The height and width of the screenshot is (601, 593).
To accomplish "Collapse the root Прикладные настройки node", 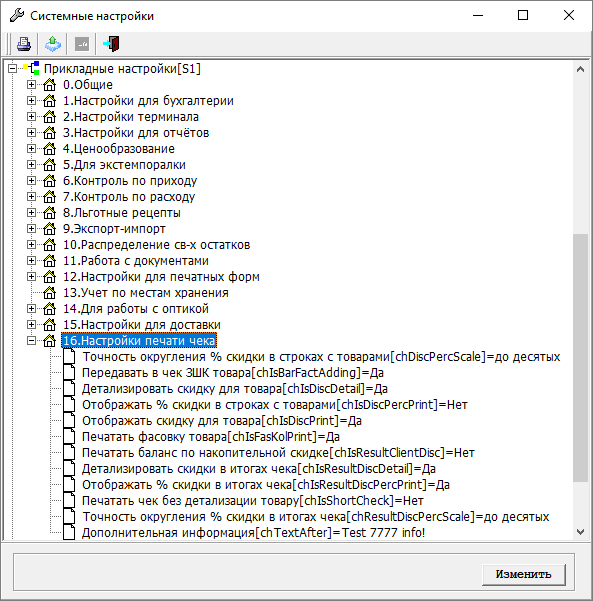I will [12, 69].
